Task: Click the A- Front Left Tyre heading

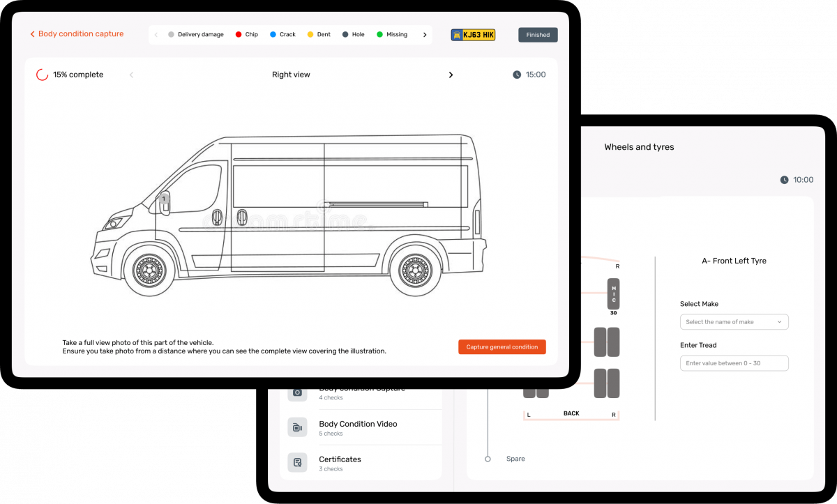Action: pyautogui.click(x=734, y=261)
